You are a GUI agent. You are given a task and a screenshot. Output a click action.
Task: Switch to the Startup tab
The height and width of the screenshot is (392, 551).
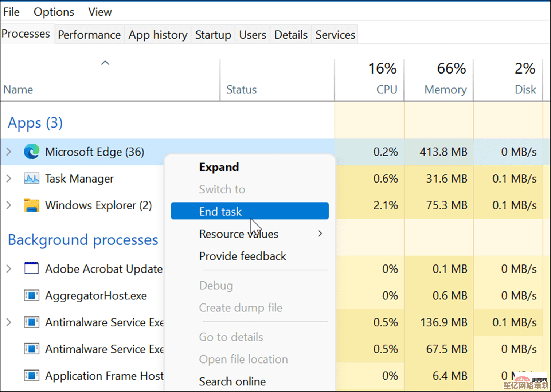[x=213, y=35]
